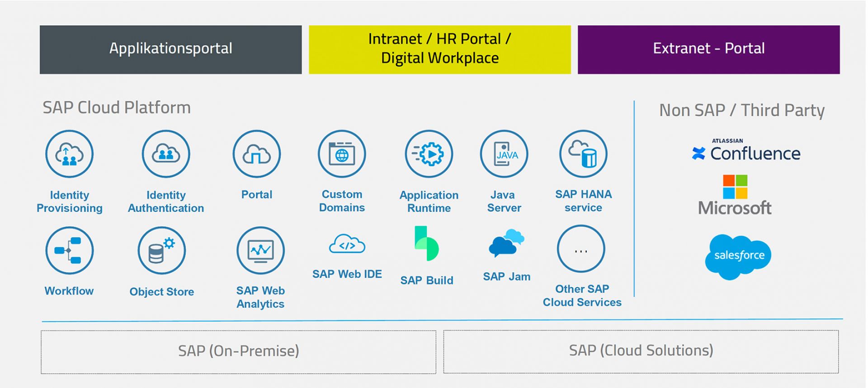Click the Identity Provisioning icon
Viewport: 868px width, 388px height.
(x=69, y=154)
